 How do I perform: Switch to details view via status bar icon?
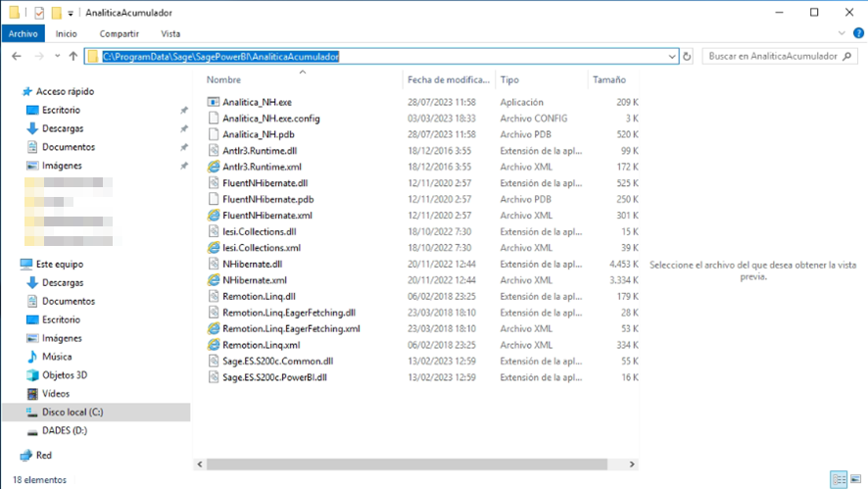(839, 479)
